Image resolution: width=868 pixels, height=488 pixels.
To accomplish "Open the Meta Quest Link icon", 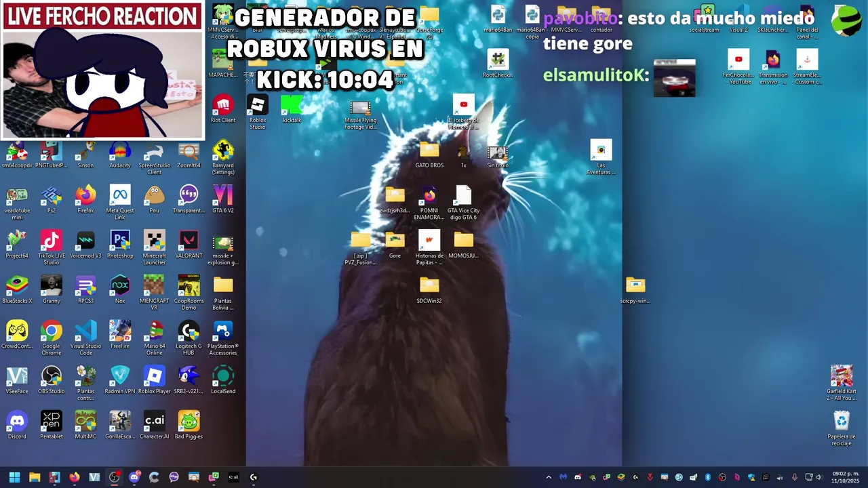I will point(120,203).
